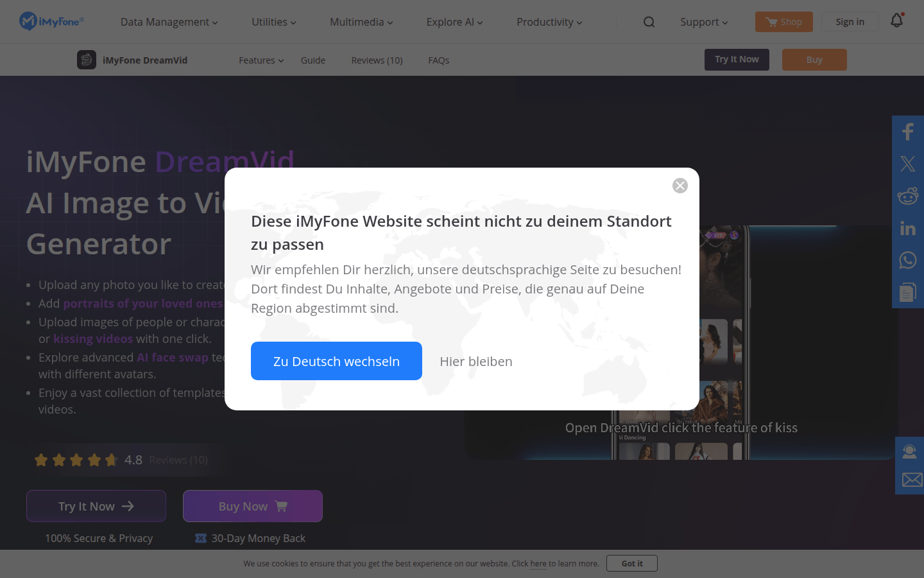Share on Reddit sidebar icon
The height and width of the screenshot is (578, 924).
pos(908,196)
